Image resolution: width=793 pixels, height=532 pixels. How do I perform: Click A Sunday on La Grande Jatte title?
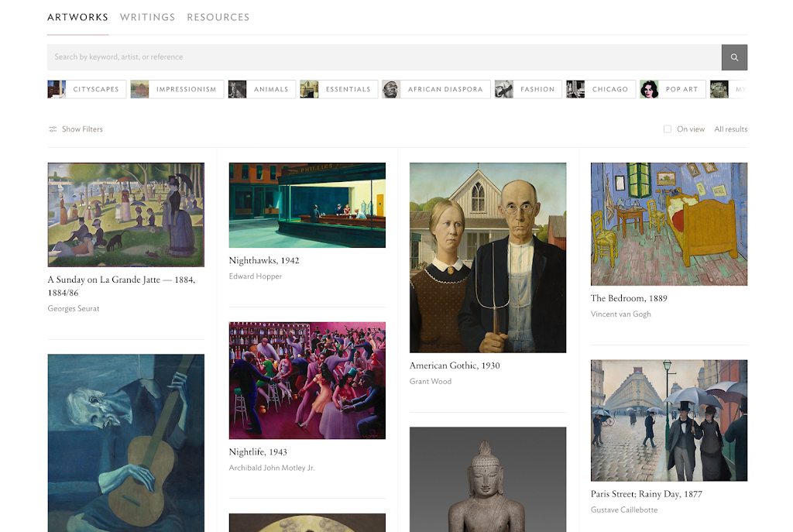point(122,287)
